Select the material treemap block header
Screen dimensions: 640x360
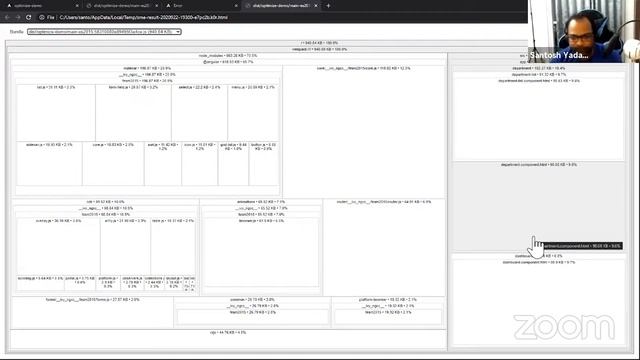(147, 68)
